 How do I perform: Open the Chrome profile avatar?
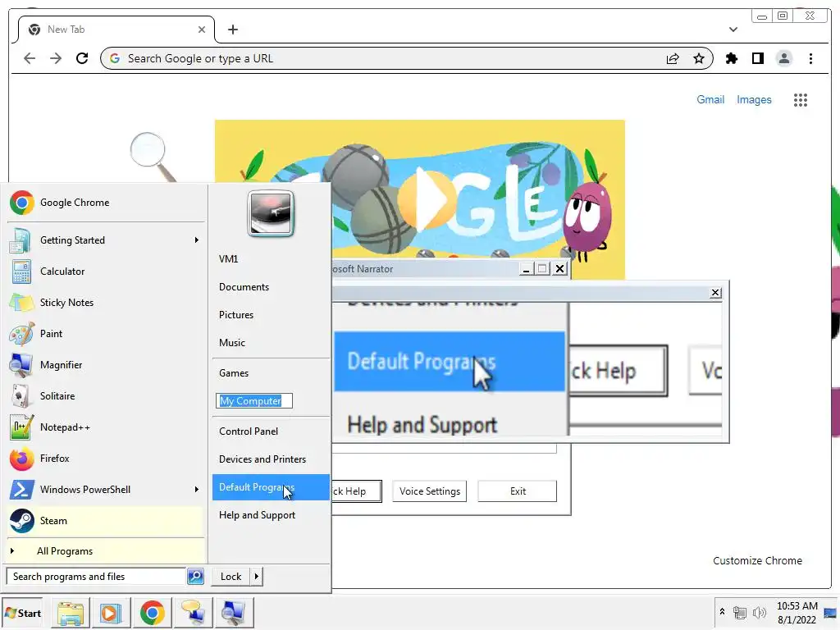pos(783,58)
